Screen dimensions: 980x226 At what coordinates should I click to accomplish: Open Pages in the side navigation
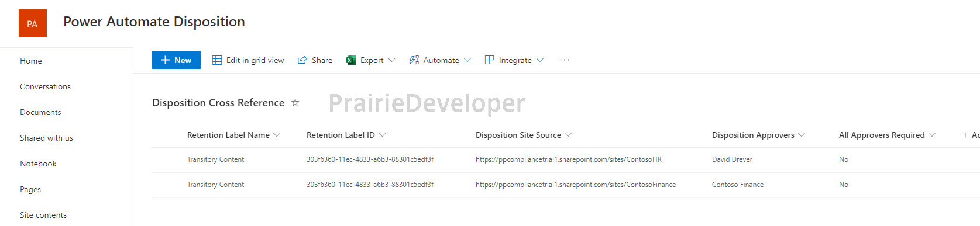(30, 189)
